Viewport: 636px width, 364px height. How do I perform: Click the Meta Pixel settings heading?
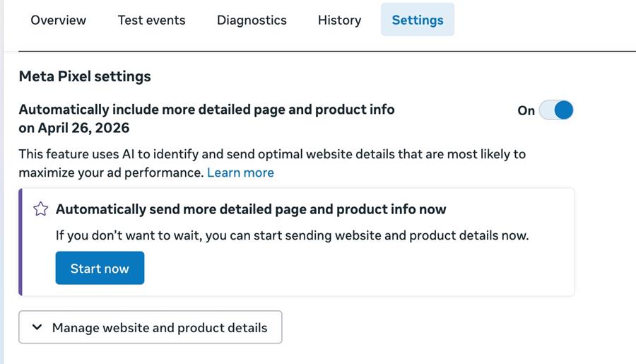[85, 76]
